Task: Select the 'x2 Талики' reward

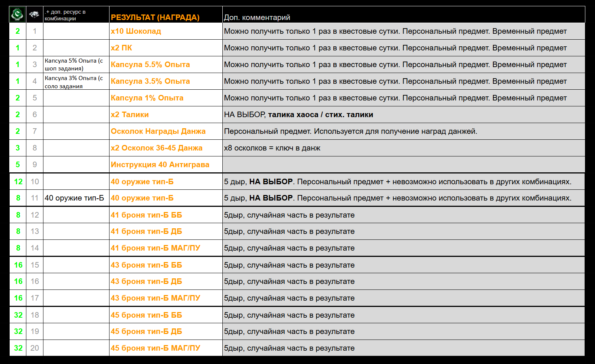Action: (130, 115)
